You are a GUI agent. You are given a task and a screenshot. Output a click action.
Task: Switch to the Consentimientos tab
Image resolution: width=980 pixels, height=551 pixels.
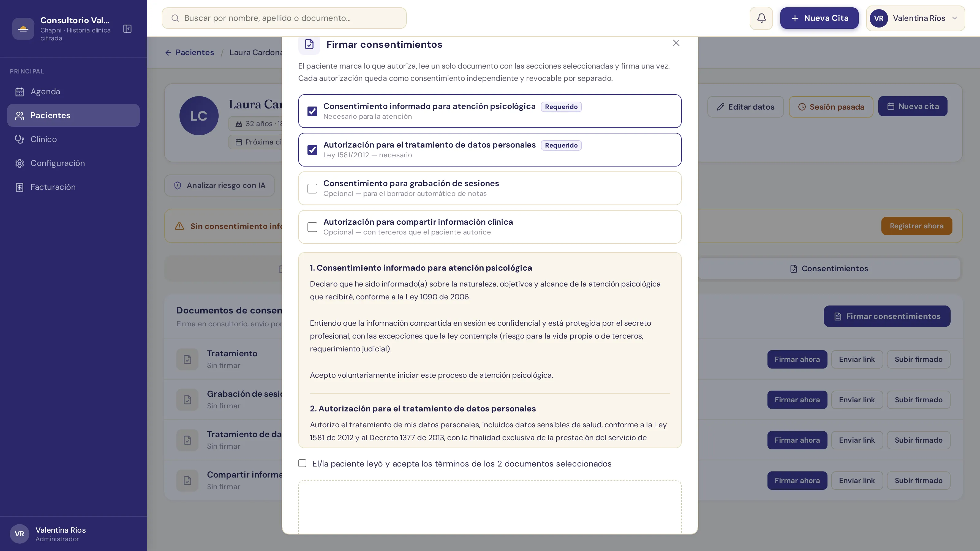[x=829, y=269]
